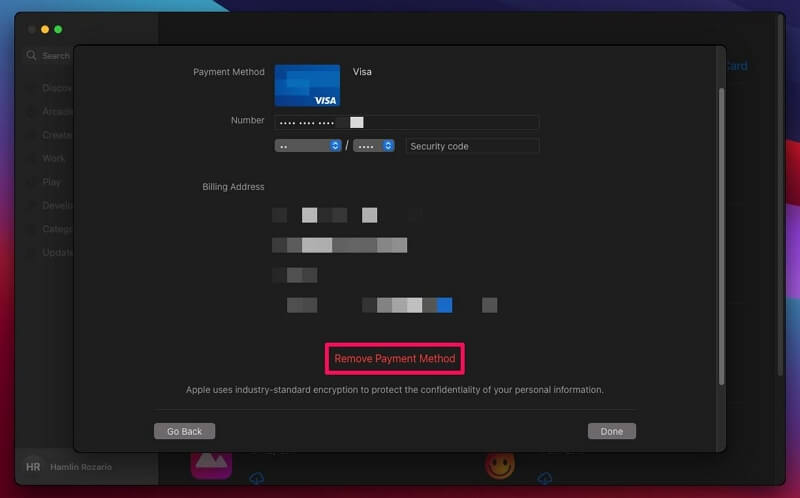Open Updates in the sidebar
800x498 pixels.
[56, 252]
